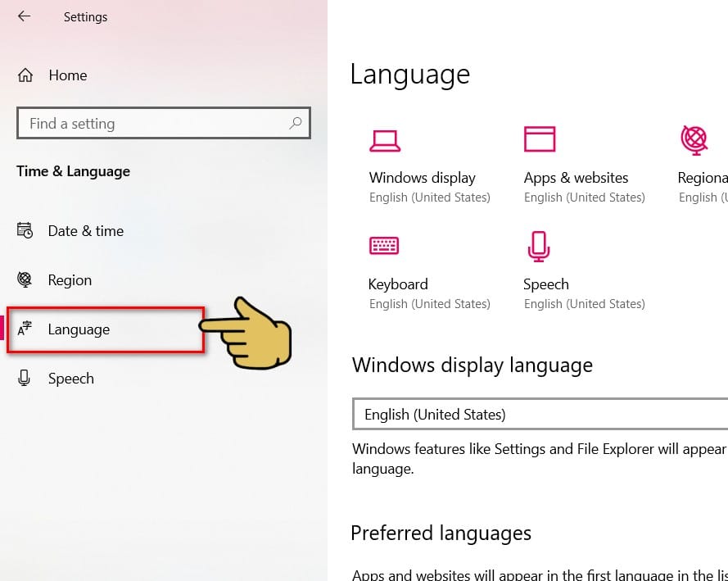This screenshot has width=728, height=581.
Task: Open the Windows display language dropdown
Action: pos(540,414)
